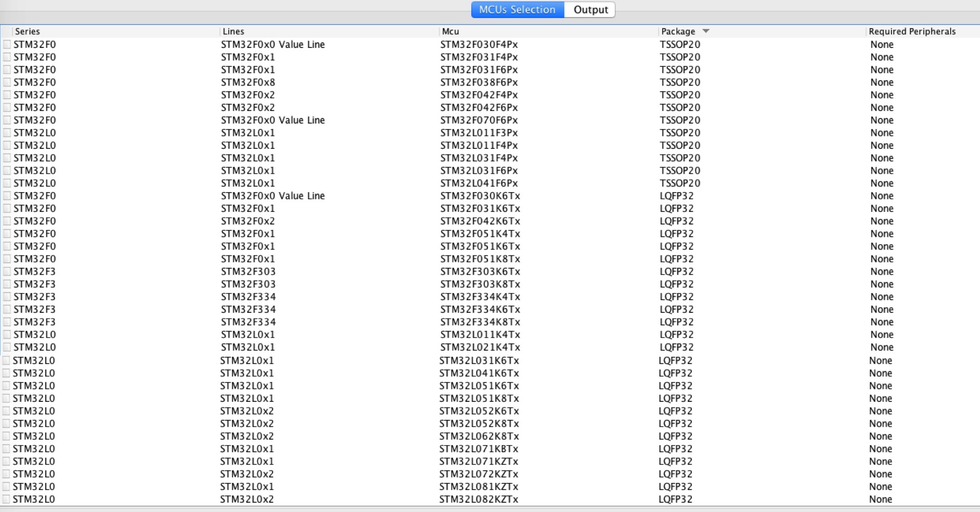Image resolution: width=980 pixels, height=512 pixels.
Task: Check the box beside STM32F030K6Tx
Action: click(x=7, y=196)
